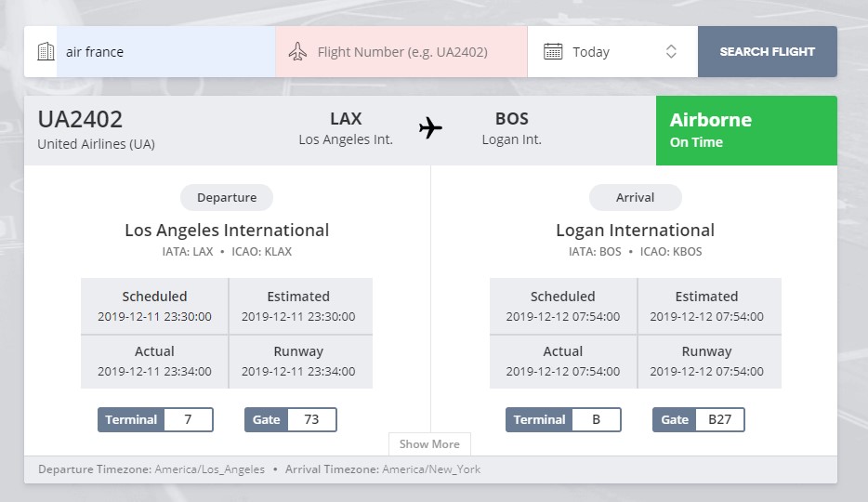Image resolution: width=868 pixels, height=502 pixels.
Task: Click arrival Actual 2019-12-12 07:54:00 cell
Action: 563,362
